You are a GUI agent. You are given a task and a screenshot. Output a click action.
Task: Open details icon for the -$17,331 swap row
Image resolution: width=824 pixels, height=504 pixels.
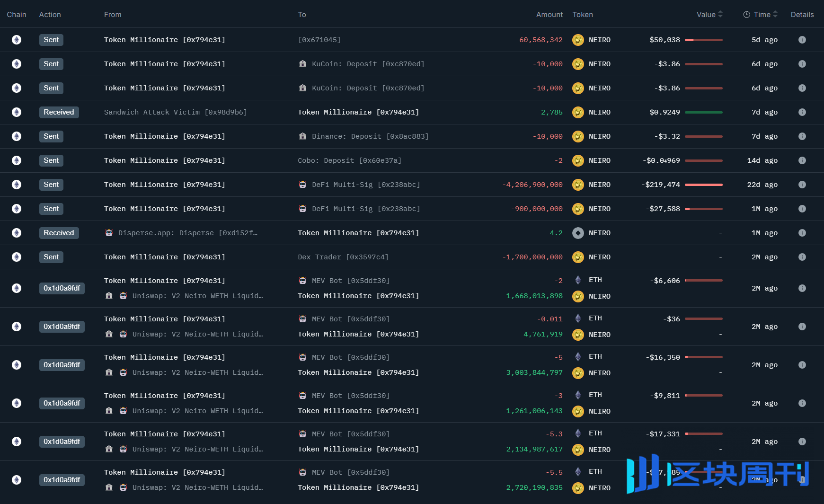(802, 442)
